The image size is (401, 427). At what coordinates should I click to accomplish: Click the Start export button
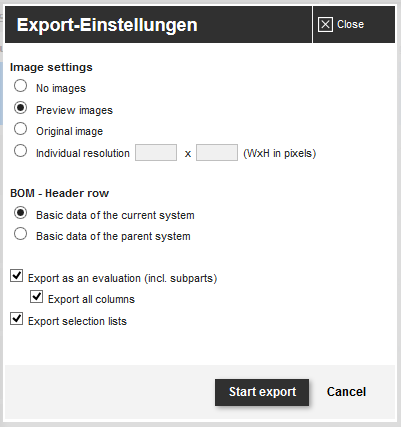(262, 392)
